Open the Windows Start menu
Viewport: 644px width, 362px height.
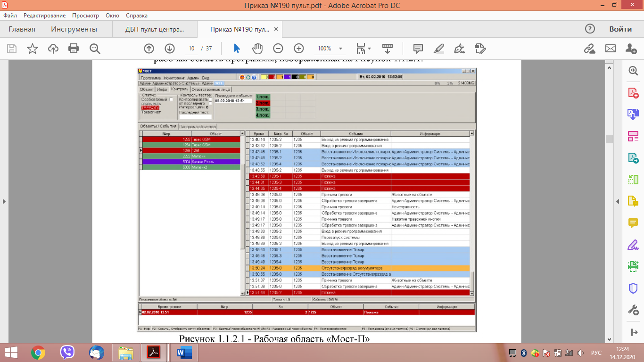click(x=11, y=353)
